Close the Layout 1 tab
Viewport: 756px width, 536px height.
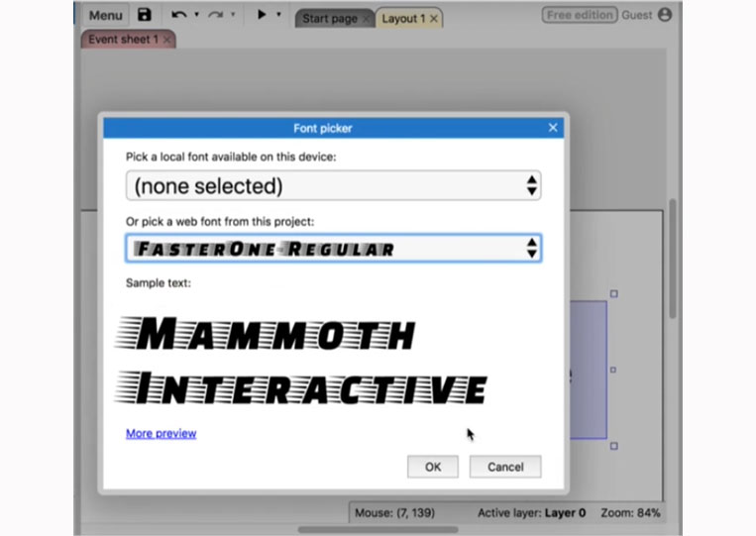(x=434, y=19)
